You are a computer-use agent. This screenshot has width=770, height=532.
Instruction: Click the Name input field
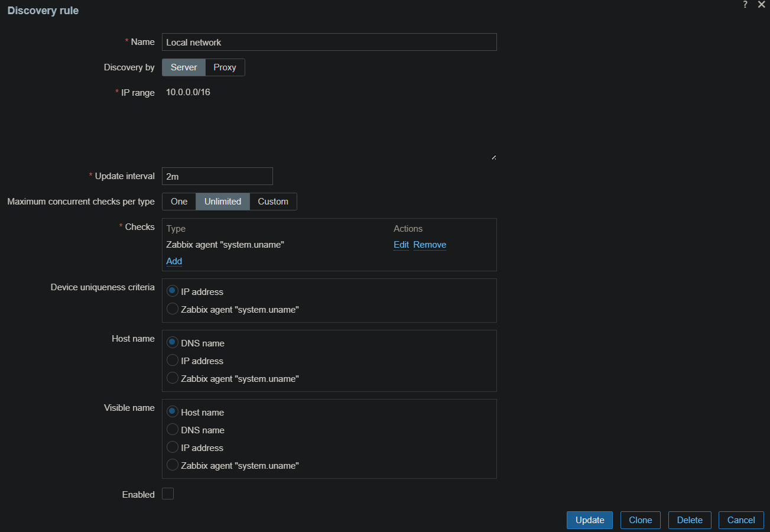pyautogui.click(x=329, y=42)
